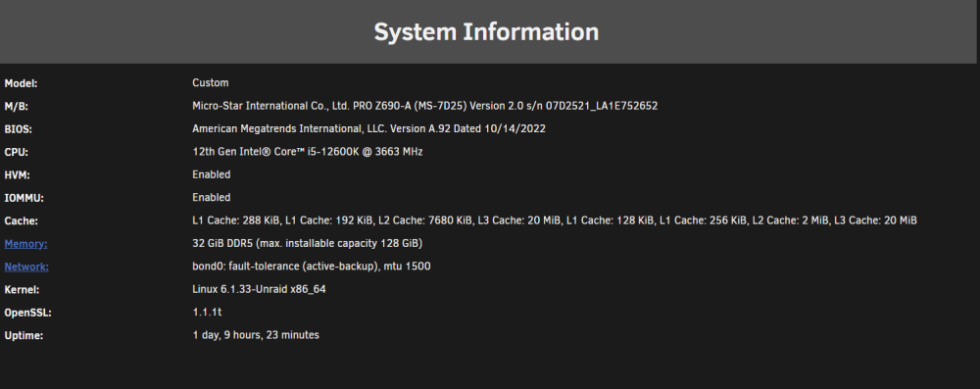Select the Model value 'Custom'
980x389 pixels.
click(x=210, y=82)
